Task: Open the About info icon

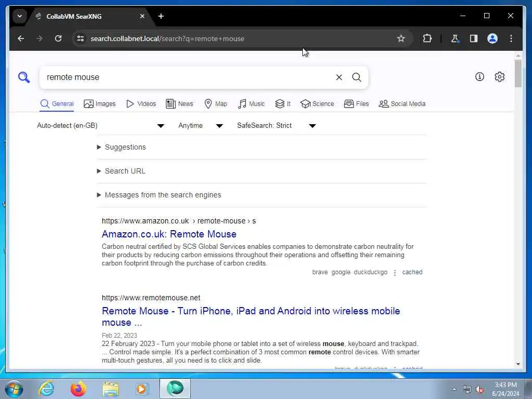Action: point(480,77)
